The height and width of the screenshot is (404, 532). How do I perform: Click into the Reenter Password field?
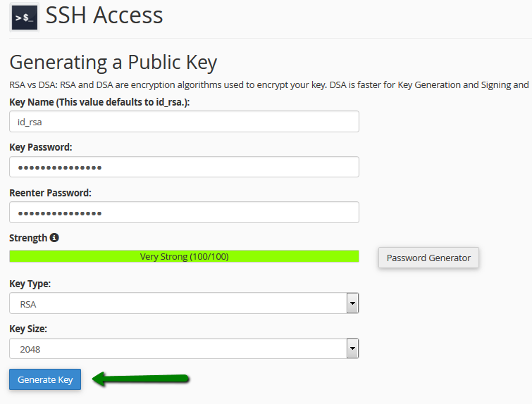tap(184, 212)
